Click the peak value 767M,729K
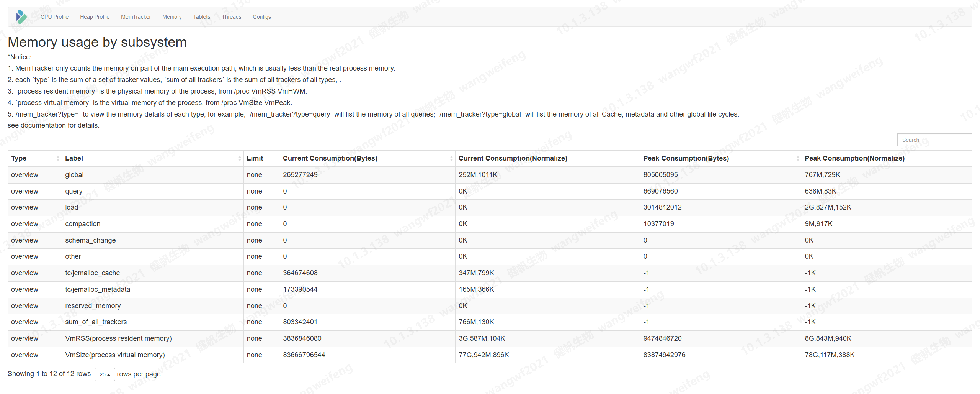This screenshot has width=980, height=394. pos(822,175)
